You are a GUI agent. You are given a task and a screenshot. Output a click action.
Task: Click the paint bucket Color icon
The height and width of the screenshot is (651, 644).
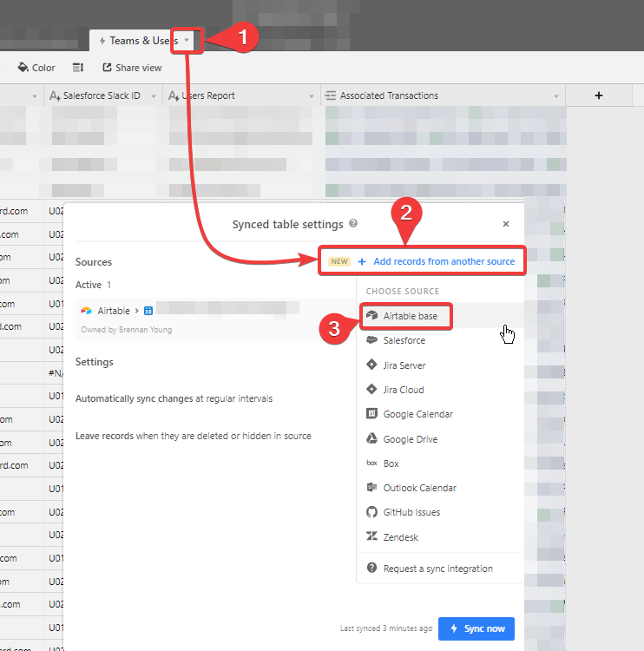[x=23, y=67]
